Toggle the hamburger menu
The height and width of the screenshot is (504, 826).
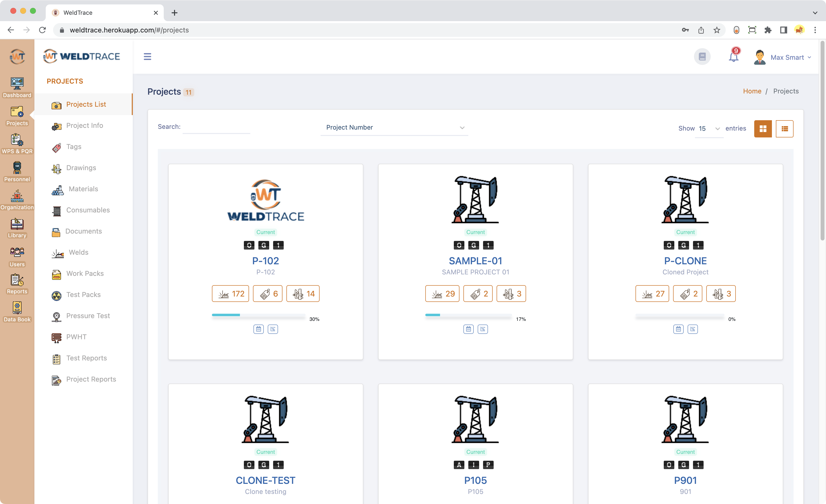click(147, 57)
